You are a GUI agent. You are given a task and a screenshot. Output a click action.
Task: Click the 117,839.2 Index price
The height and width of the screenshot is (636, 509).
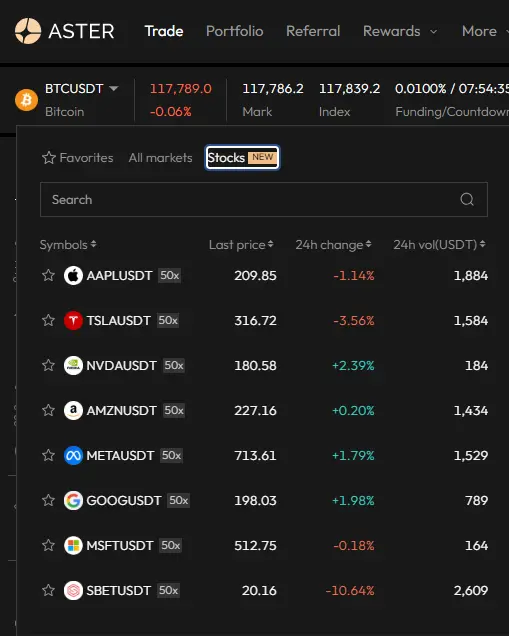[350, 88]
